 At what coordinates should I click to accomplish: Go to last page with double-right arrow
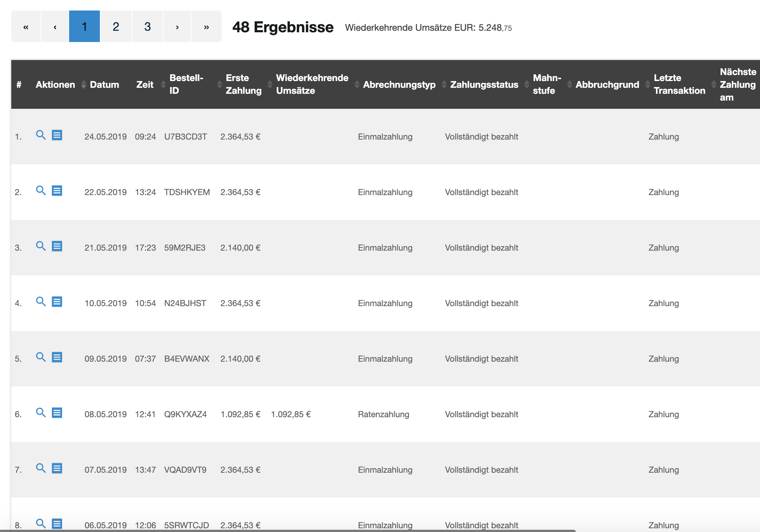207,26
